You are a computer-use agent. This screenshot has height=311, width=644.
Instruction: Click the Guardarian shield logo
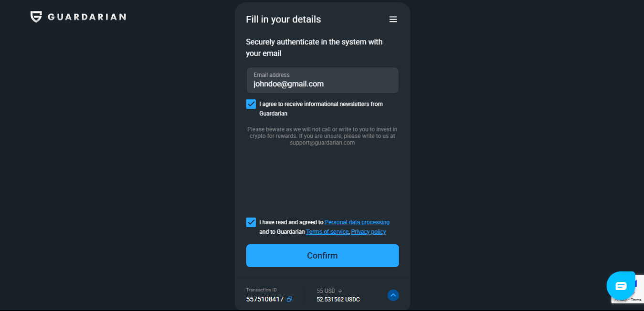(36, 17)
